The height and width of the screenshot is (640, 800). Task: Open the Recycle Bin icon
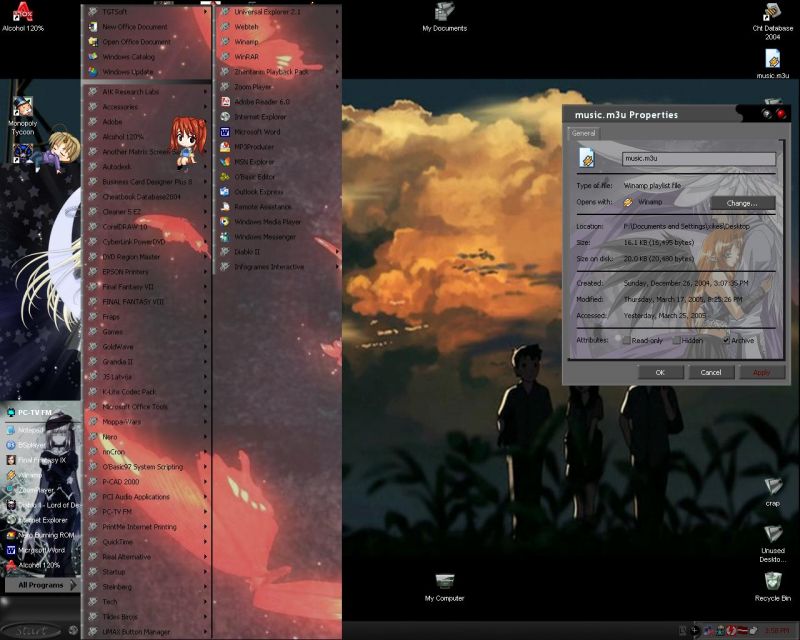[x=772, y=587]
